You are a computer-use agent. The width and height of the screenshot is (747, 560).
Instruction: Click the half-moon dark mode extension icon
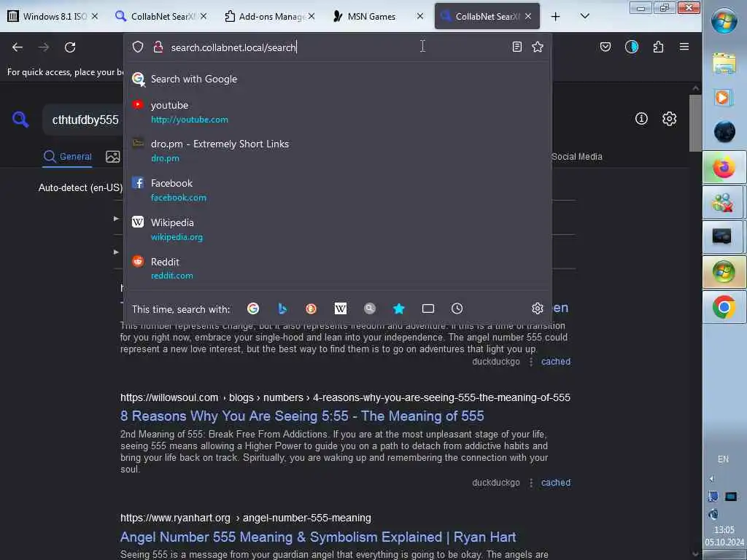tap(632, 47)
